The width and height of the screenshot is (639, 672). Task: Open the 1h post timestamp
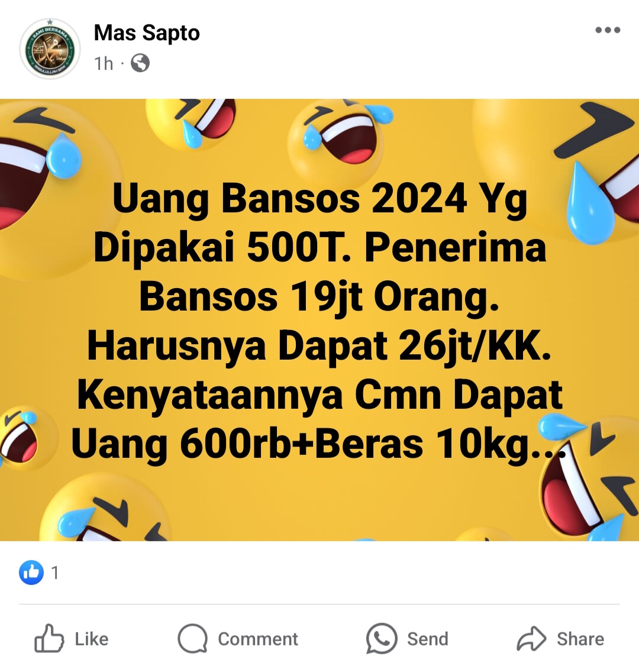click(x=104, y=63)
